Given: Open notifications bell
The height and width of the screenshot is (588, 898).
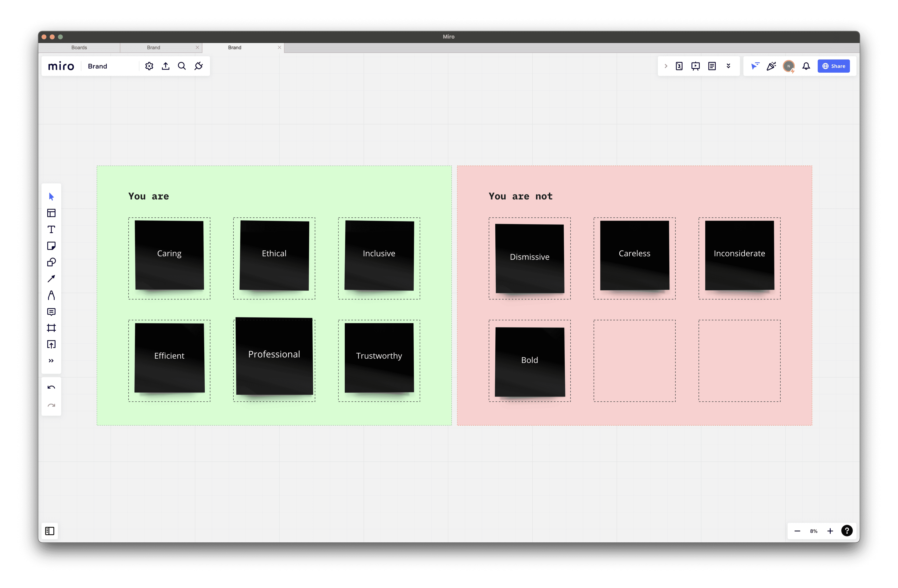Looking at the screenshot, I should click(x=806, y=66).
